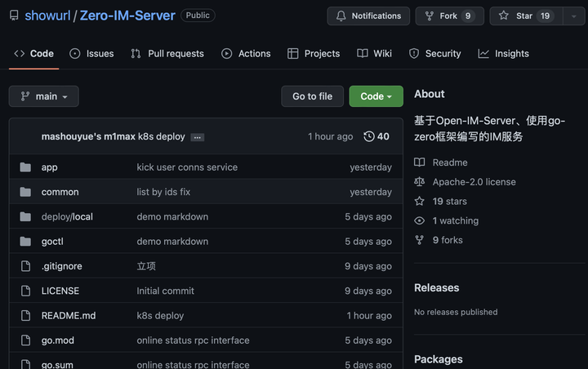Click the Go to file button

coord(312,96)
